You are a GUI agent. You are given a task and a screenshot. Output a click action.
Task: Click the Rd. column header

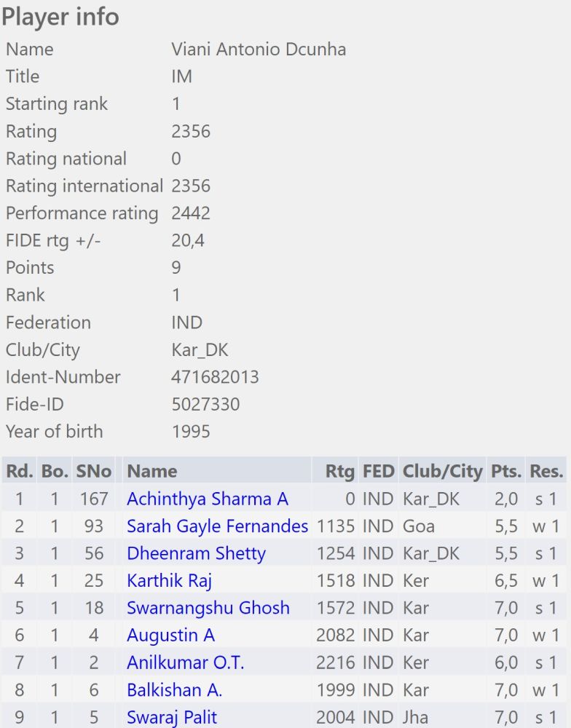(x=19, y=471)
